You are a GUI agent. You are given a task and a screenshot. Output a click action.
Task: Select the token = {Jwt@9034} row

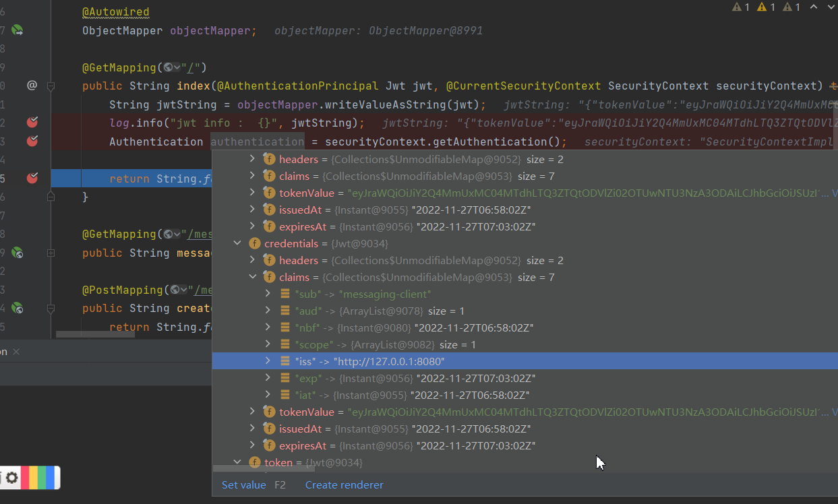(x=525, y=462)
